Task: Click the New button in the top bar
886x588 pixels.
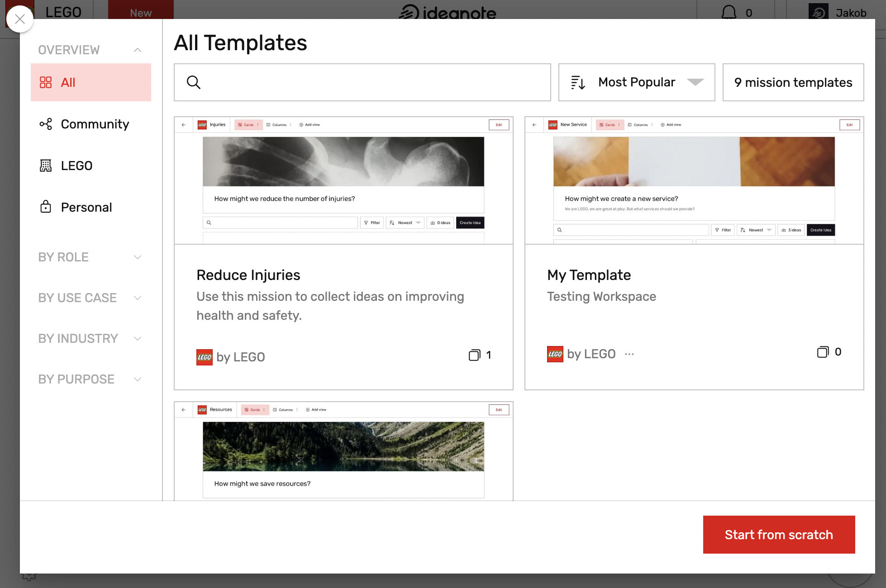Action: coord(141,10)
